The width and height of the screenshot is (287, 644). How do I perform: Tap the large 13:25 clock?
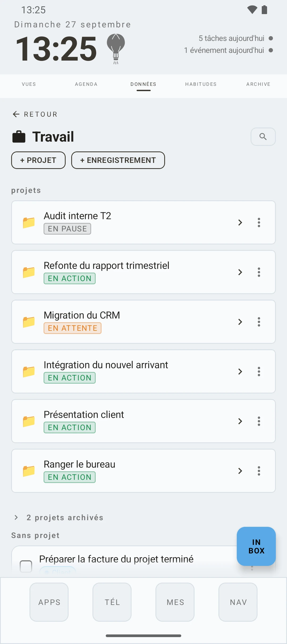click(x=56, y=49)
